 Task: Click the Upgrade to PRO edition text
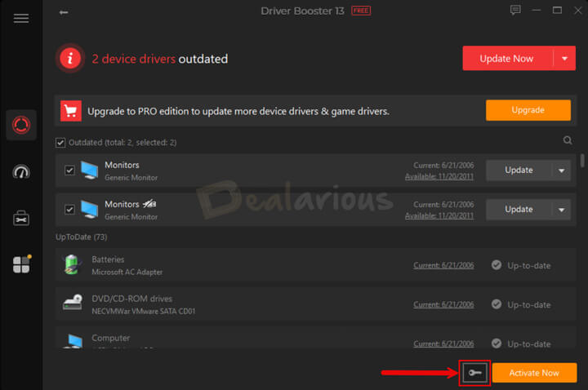pos(238,111)
